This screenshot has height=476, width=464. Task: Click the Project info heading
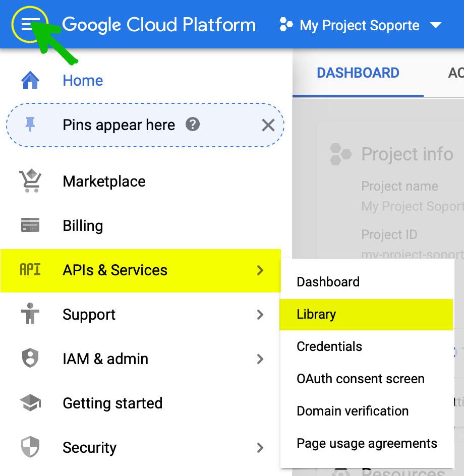pyautogui.click(x=407, y=154)
